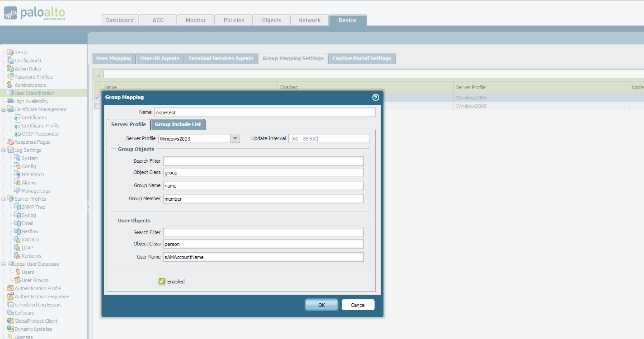Tick the row checkbox for Windows2008
Image resolution: width=644 pixels, height=339 pixels.
97,106
